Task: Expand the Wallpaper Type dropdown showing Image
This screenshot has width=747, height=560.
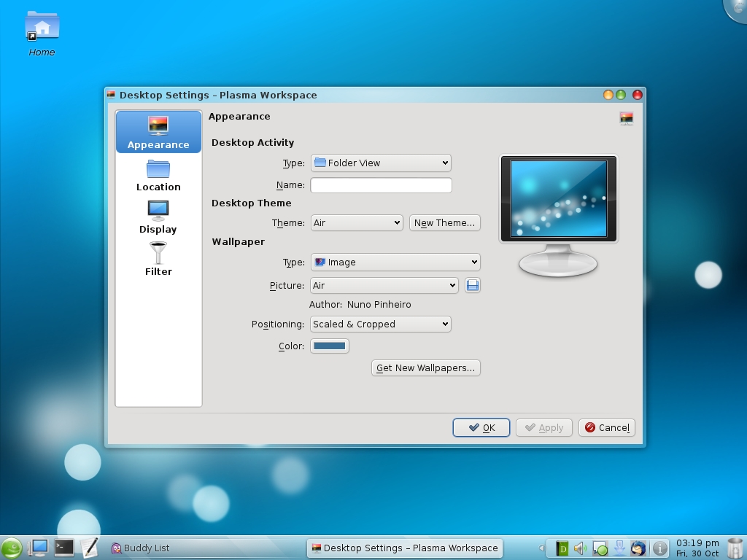Action: 395,262
